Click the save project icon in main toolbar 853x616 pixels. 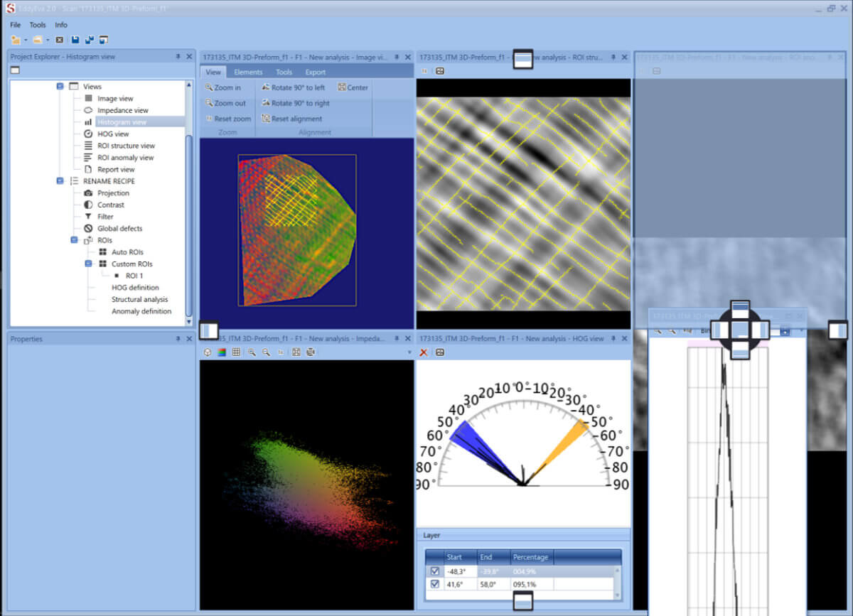pyautogui.click(x=75, y=40)
